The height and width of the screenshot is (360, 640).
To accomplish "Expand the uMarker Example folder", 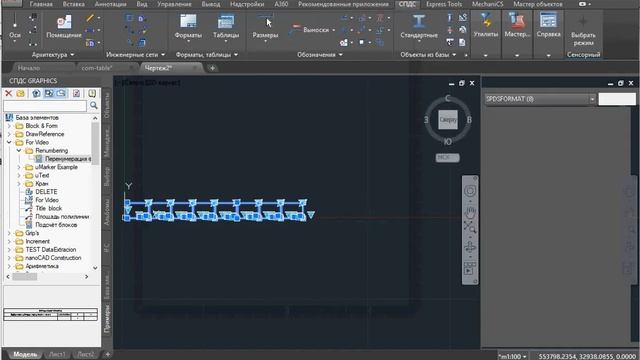I will click(19, 167).
